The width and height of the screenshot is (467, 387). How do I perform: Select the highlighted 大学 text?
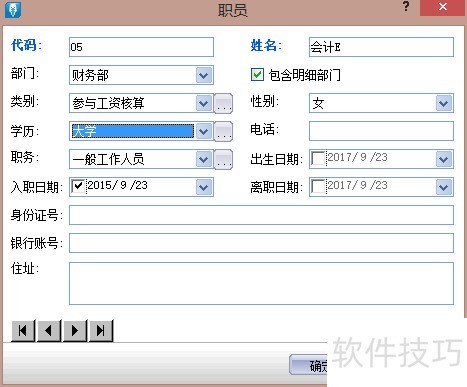point(85,131)
